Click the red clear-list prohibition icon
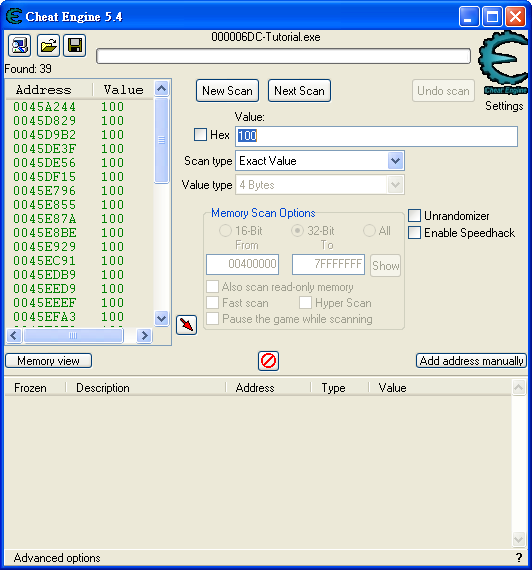The height and width of the screenshot is (570, 532). tap(268, 361)
